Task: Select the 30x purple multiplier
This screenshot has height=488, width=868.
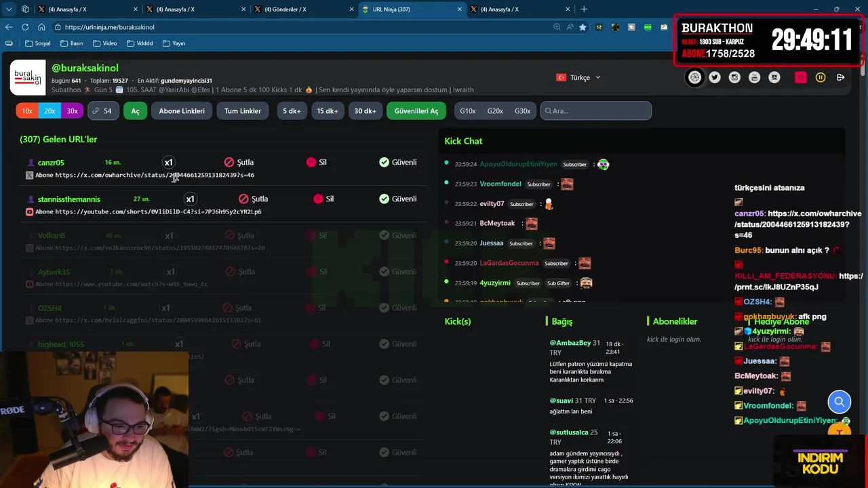Action: pos(72,111)
